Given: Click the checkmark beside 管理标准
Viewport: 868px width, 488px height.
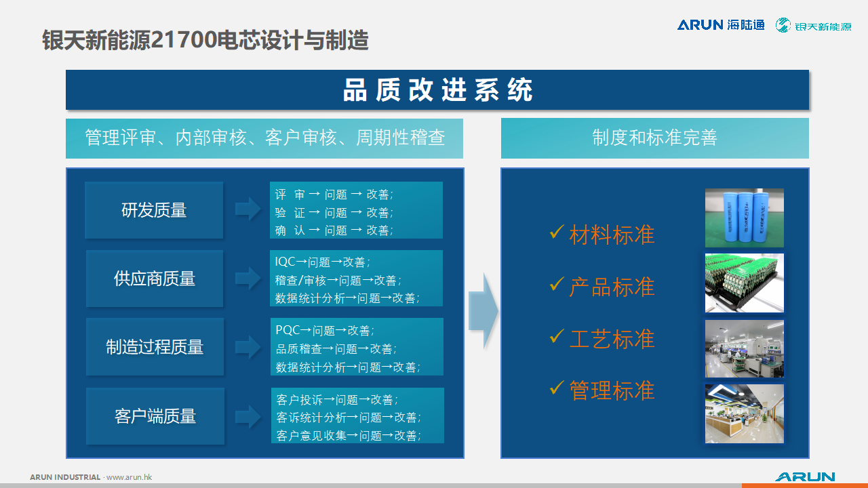Looking at the screenshot, I should (557, 388).
